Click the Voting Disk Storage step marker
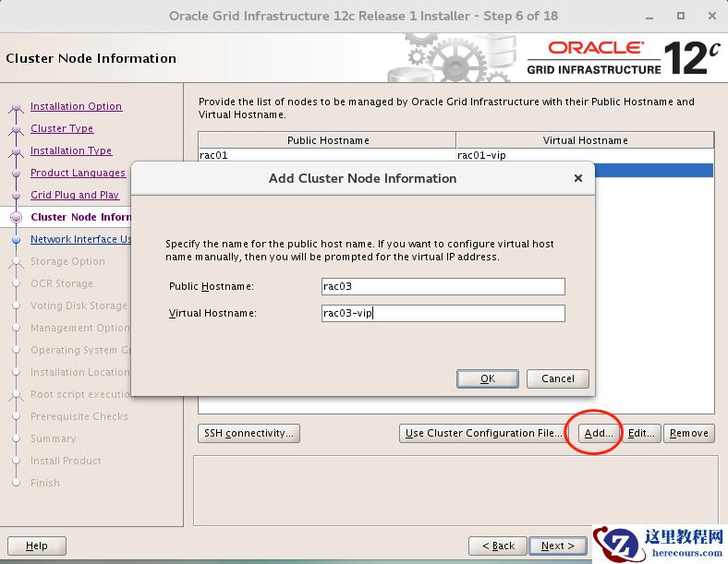Screen dimensions: 728x564 coord(17,306)
